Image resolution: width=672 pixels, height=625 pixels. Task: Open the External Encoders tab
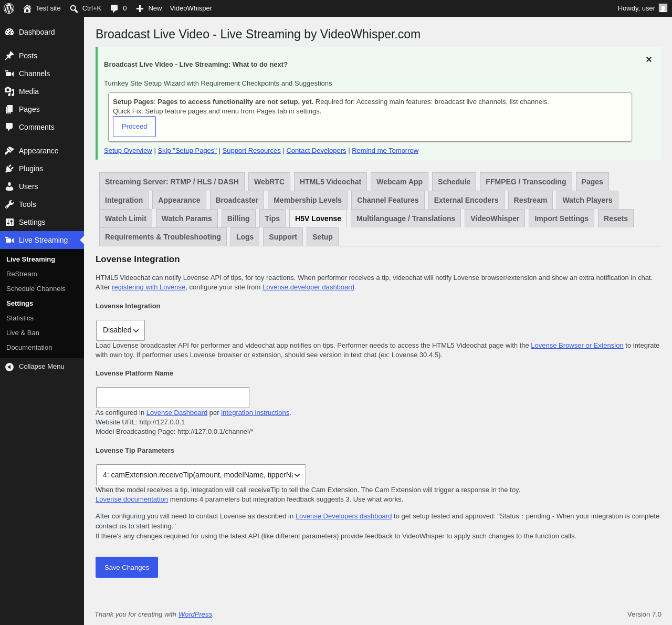point(466,200)
